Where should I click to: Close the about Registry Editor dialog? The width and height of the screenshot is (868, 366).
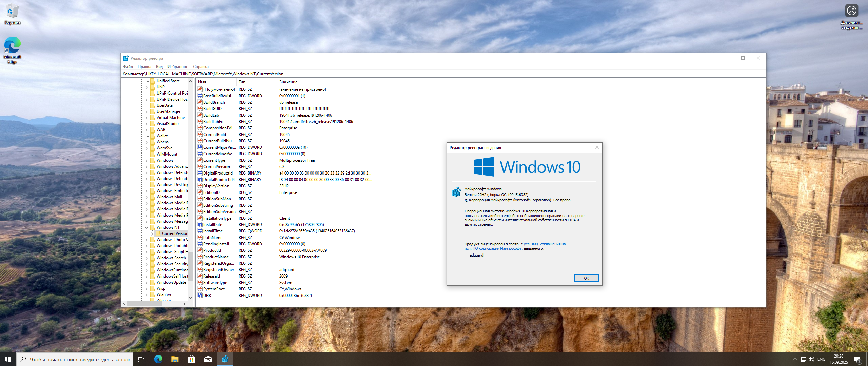pos(597,147)
